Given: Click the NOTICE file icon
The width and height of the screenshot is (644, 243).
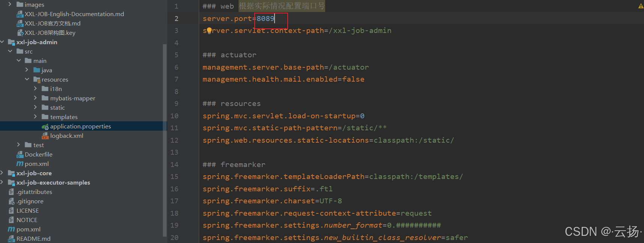Looking at the screenshot, I should (x=11, y=220).
